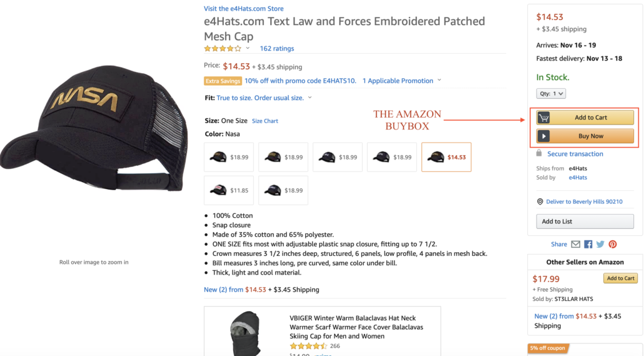
Task: Click the secure transaction lock icon
Action: [539, 153]
